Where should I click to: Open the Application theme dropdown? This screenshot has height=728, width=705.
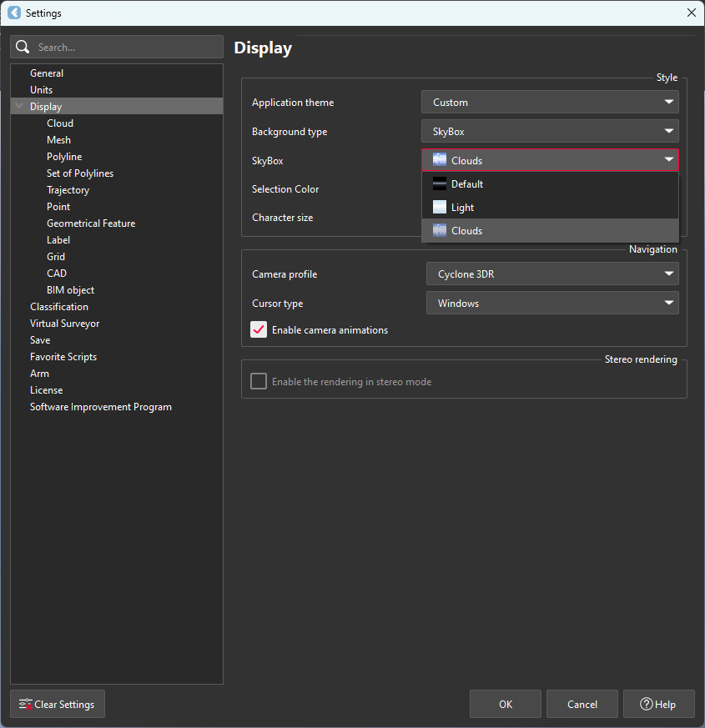[550, 103]
